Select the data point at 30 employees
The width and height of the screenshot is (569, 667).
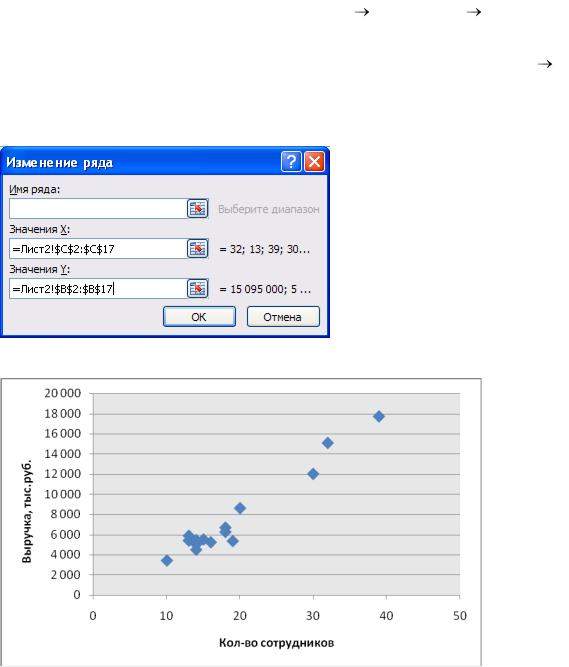click(x=313, y=474)
